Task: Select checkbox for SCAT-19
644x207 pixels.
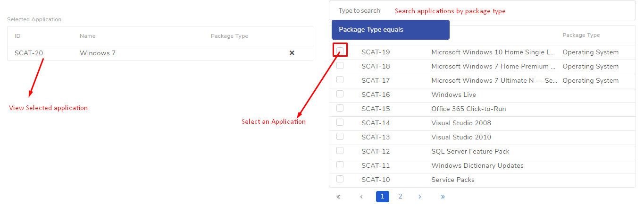Action: pyautogui.click(x=340, y=50)
